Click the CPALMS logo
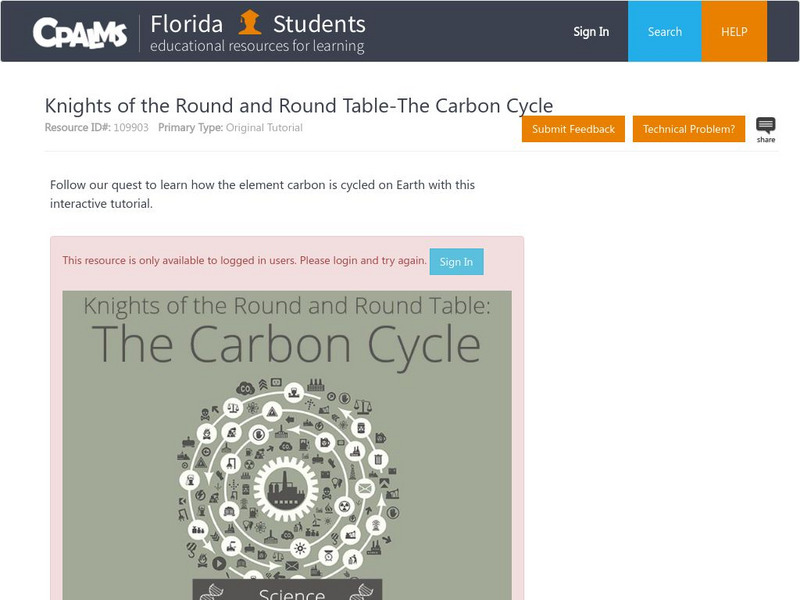This screenshot has height=600, width=800. tap(80, 33)
